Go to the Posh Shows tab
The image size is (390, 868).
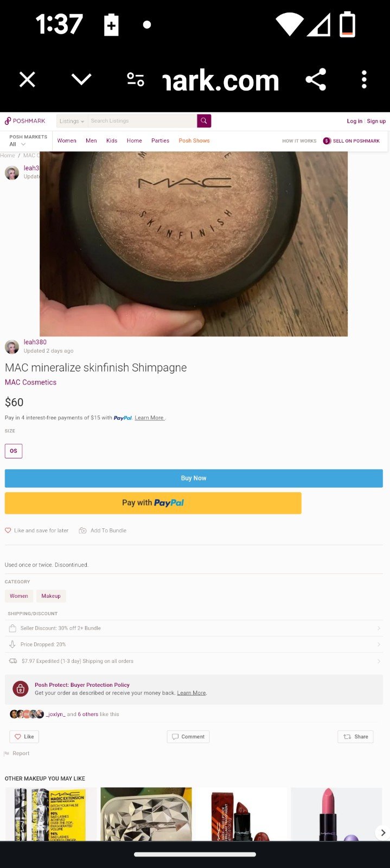194,141
